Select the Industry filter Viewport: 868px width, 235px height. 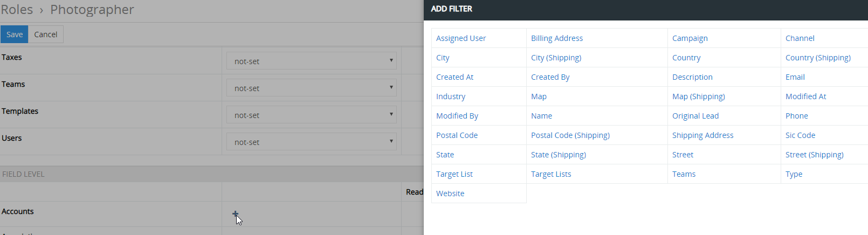[451, 96]
